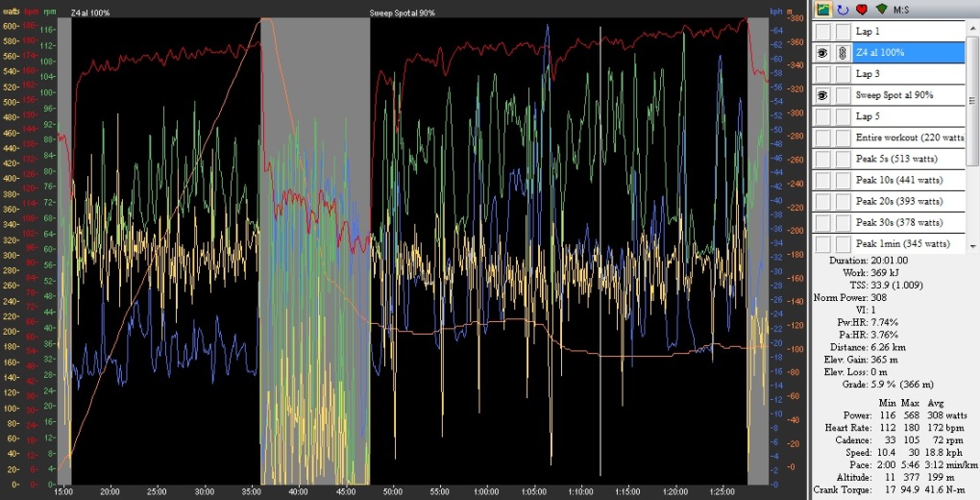The width and height of the screenshot is (980, 500).
Task: Tick the left checkbox for Peak 5s
Action: [822, 159]
